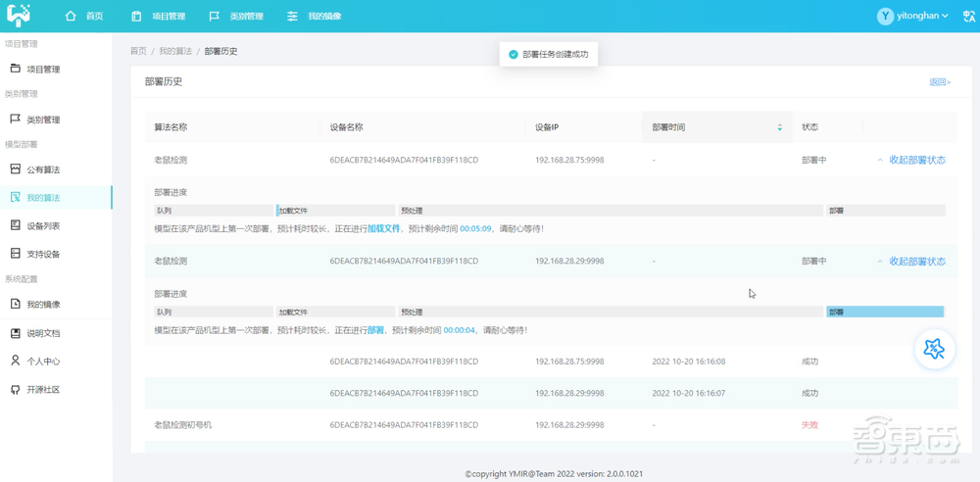This screenshot has height=482, width=980.
Task: Click the flag icon beside top 类别管理
Action: tap(215, 17)
